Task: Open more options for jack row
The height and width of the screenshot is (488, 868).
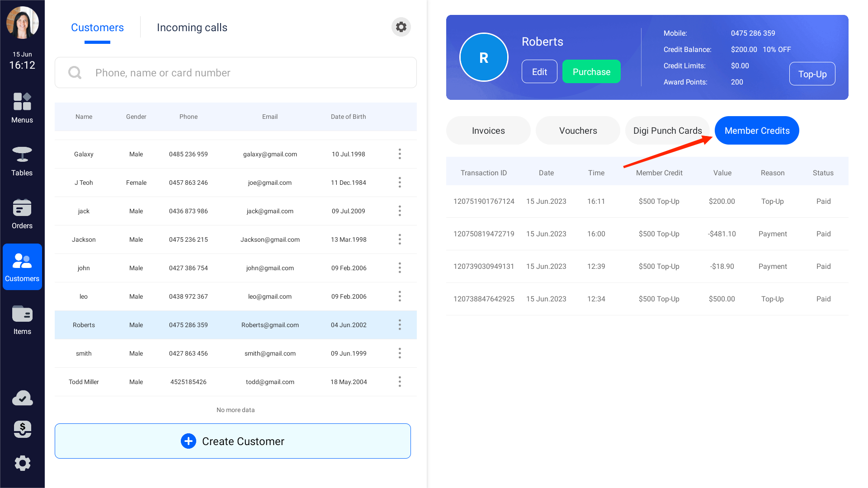Action: (400, 211)
